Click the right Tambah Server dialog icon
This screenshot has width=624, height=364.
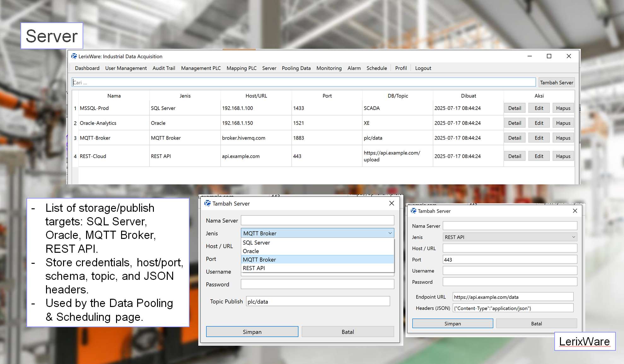(x=413, y=211)
